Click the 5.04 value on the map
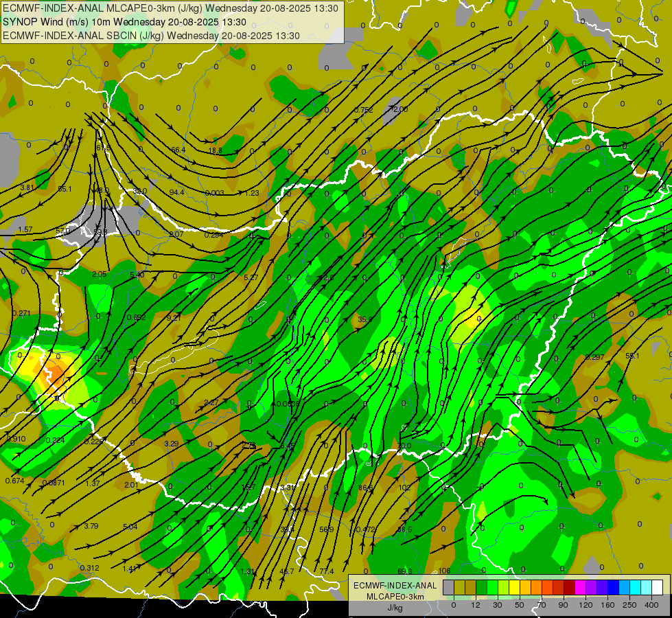This screenshot has width=672, height=618. pyautogui.click(x=130, y=527)
